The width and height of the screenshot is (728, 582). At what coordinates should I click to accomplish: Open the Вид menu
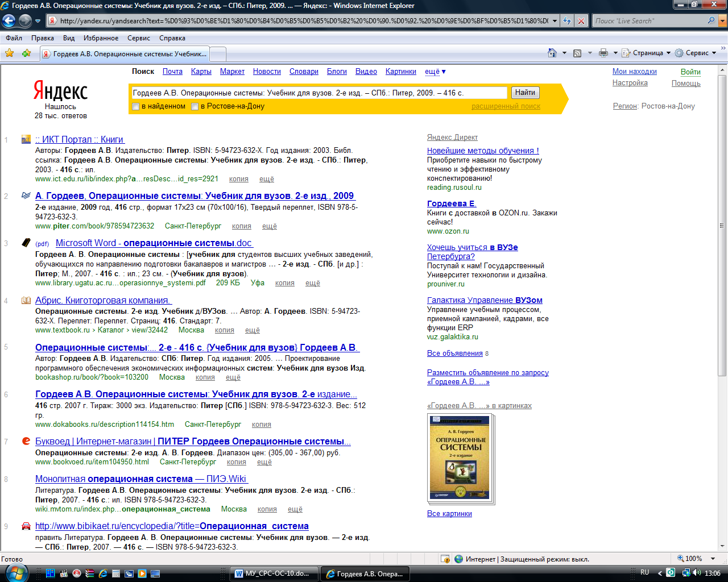pos(69,38)
